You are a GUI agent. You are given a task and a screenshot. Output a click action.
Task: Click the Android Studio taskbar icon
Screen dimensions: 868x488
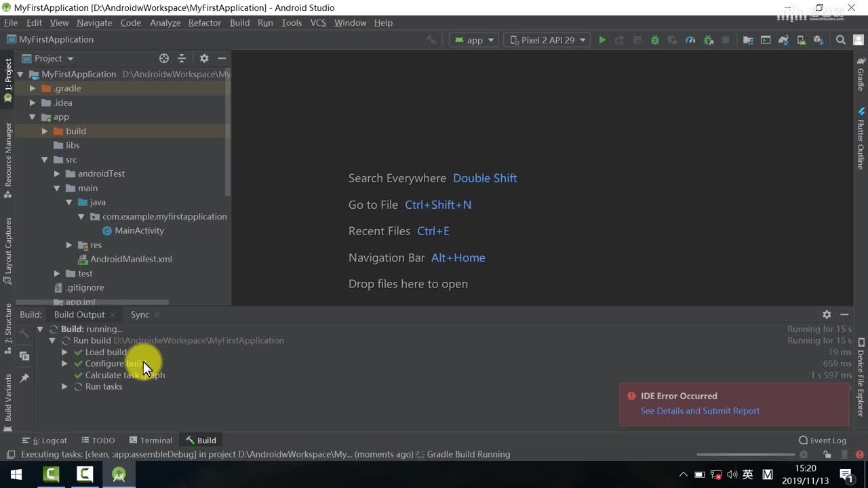pos(119,474)
